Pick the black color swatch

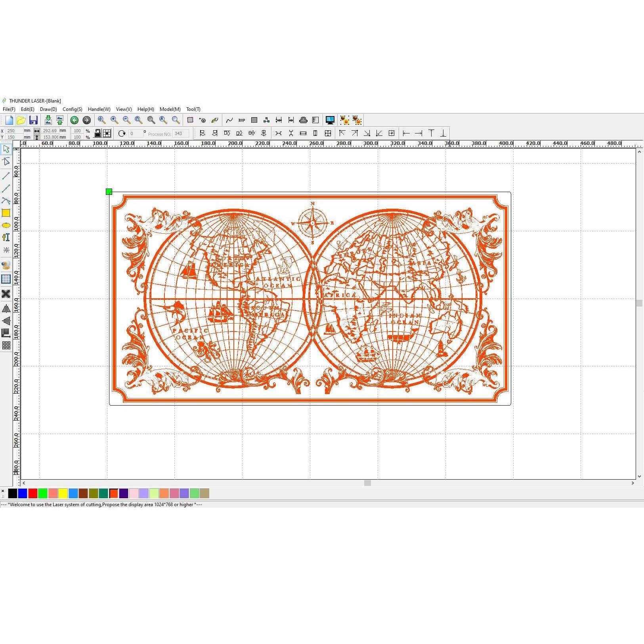(x=13, y=493)
